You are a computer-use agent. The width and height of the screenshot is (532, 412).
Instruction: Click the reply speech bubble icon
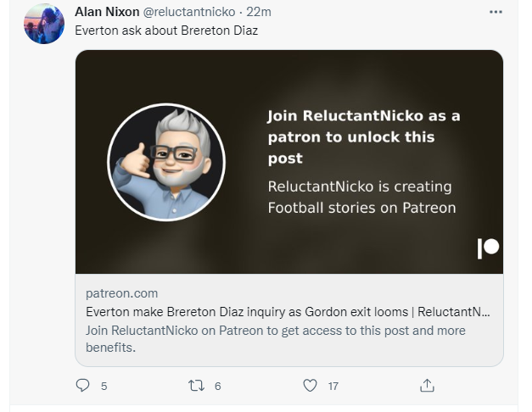[82, 386]
